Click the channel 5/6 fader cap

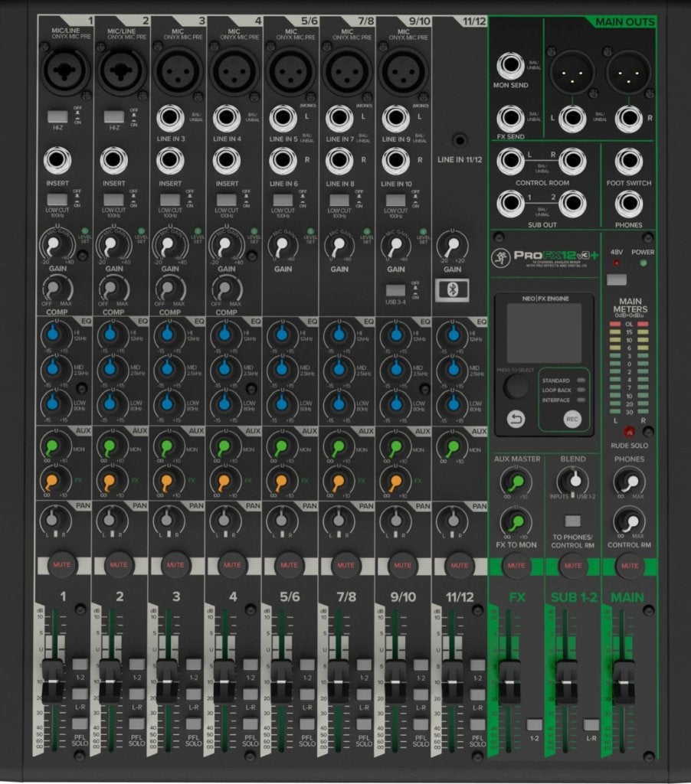pos(281,681)
